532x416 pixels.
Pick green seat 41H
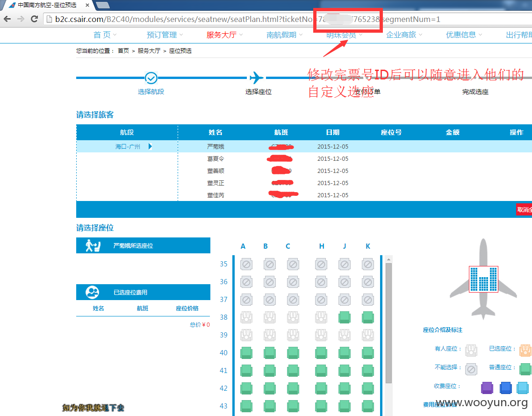321,371
